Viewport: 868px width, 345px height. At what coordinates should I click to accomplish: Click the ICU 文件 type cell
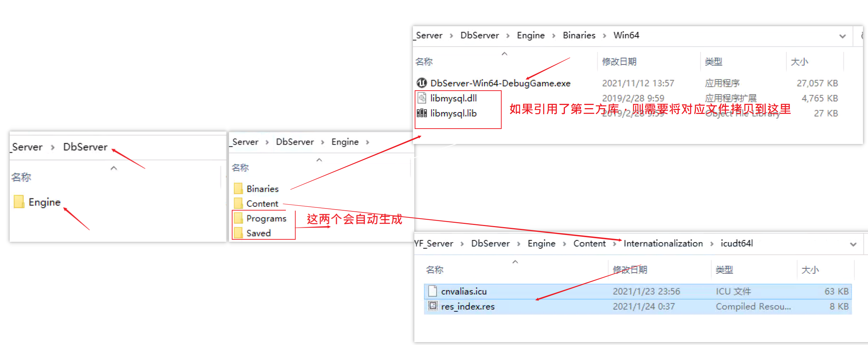[x=733, y=291]
